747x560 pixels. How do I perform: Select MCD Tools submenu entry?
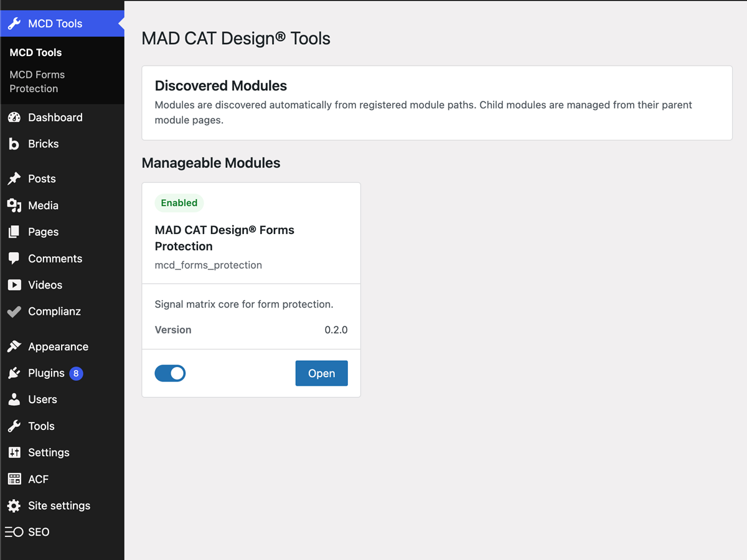tap(35, 52)
